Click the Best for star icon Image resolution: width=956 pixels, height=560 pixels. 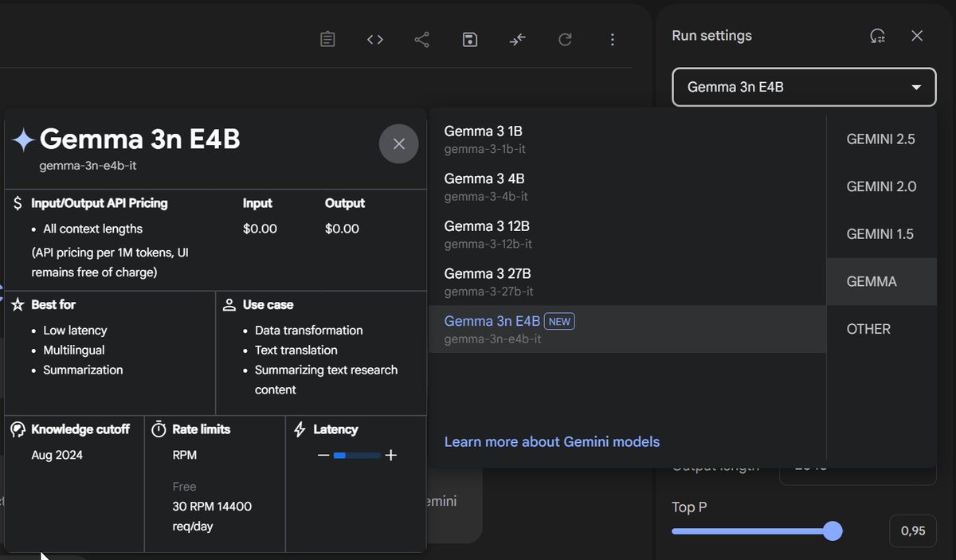[x=18, y=304]
